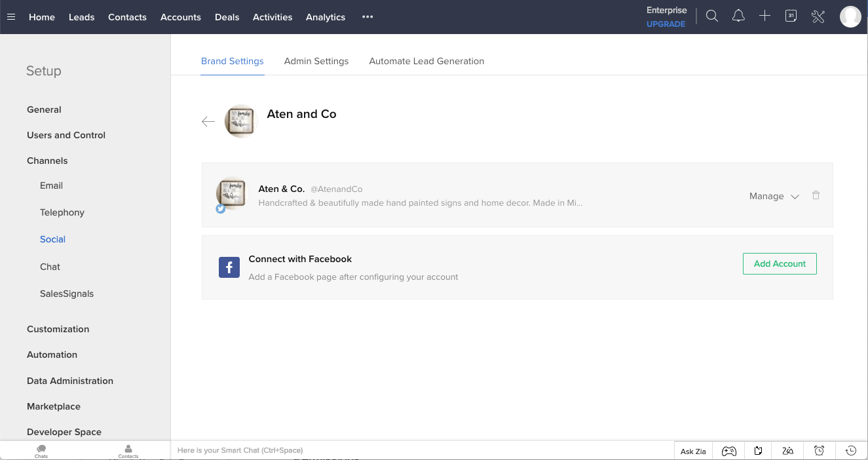The width and height of the screenshot is (868, 460).
Task: Collapse the Setup sidebar with the hamburger icon
Action: click(10, 17)
